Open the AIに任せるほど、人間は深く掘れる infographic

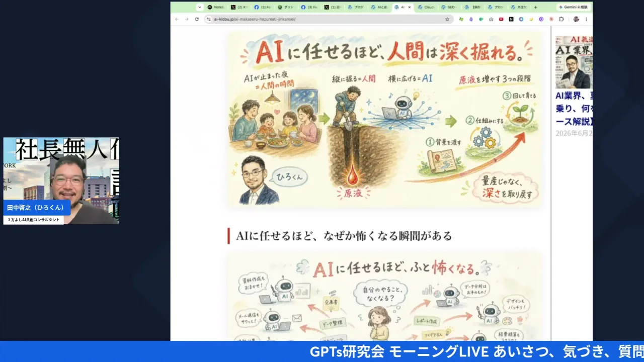click(x=385, y=120)
